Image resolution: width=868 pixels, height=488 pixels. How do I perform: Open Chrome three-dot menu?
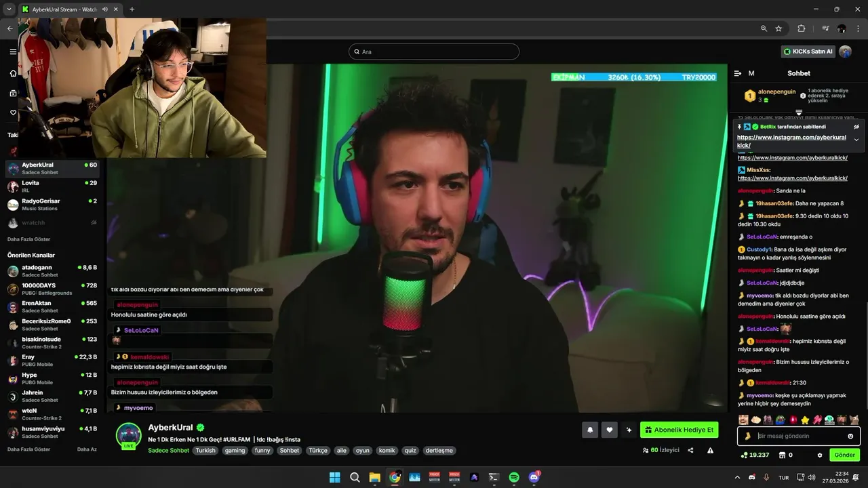[x=858, y=28]
